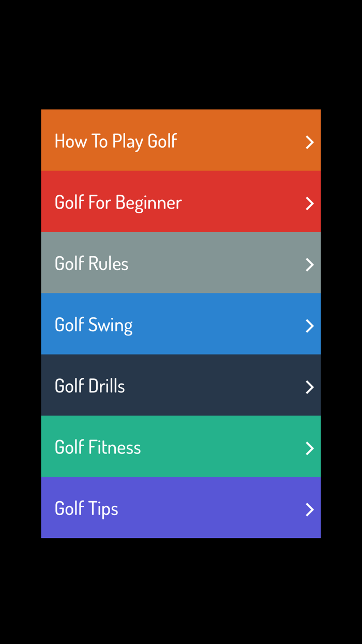Image resolution: width=362 pixels, height=644 pixels.
Task: Click the chevron on the Golf Drills row
Action: tap(310, 387)
